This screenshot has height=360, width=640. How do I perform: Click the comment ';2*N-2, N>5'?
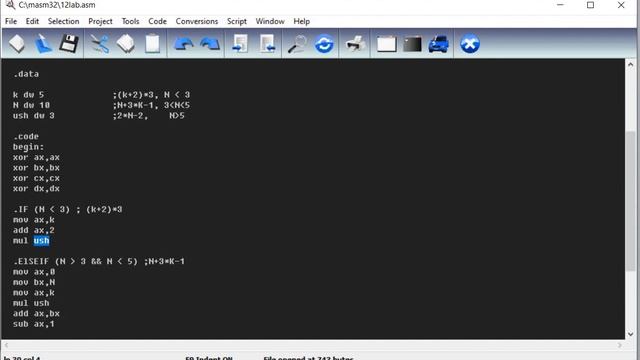(149, 116)
